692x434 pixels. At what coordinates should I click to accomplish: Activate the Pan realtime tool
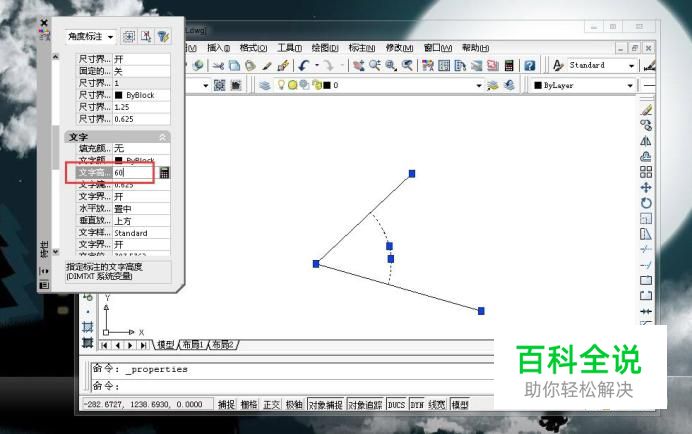tap(358, 66)
